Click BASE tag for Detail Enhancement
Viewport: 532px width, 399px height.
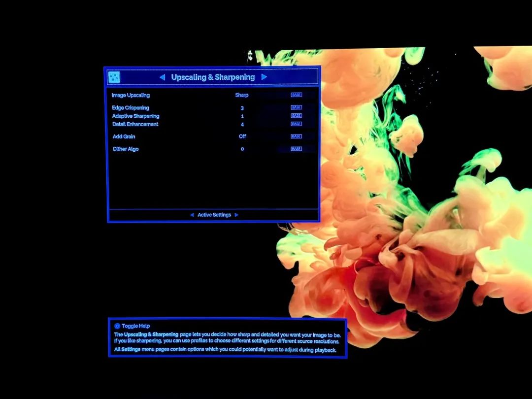[x=296, y=124]
